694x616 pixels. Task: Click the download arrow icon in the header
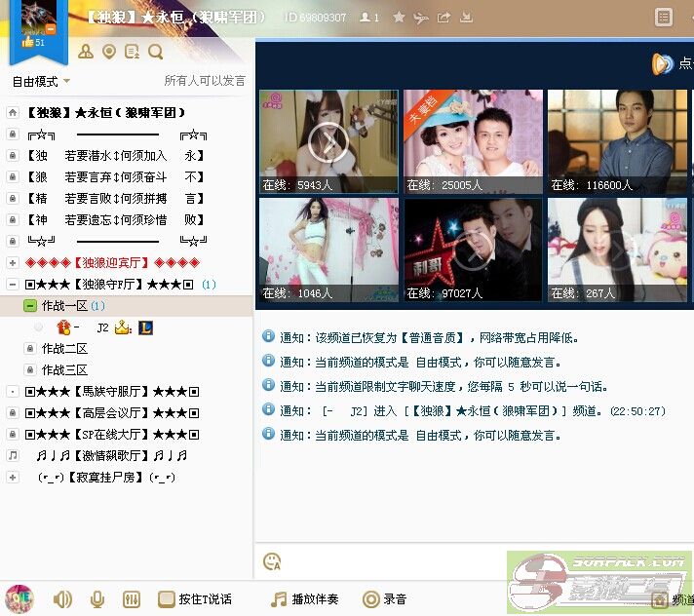point(466,17)
